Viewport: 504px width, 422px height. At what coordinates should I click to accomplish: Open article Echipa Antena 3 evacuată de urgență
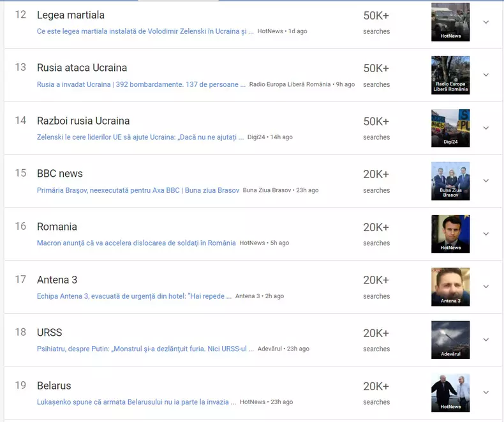click(x=134, y=296)
